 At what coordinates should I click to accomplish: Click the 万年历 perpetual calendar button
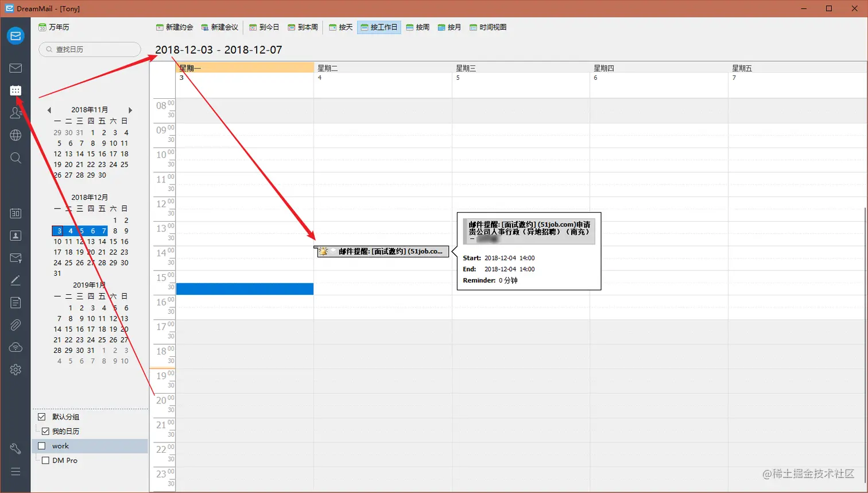pos(54,27)
